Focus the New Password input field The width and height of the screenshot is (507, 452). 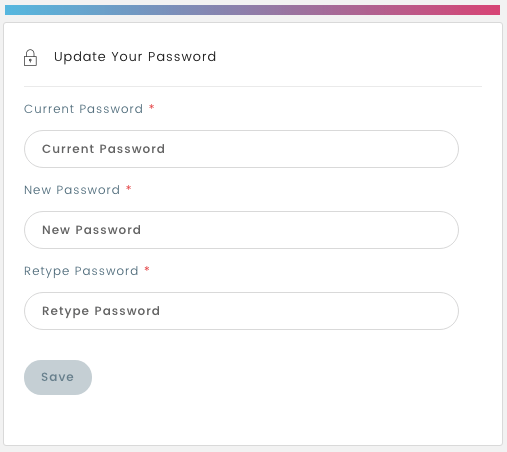coord(241,230)
